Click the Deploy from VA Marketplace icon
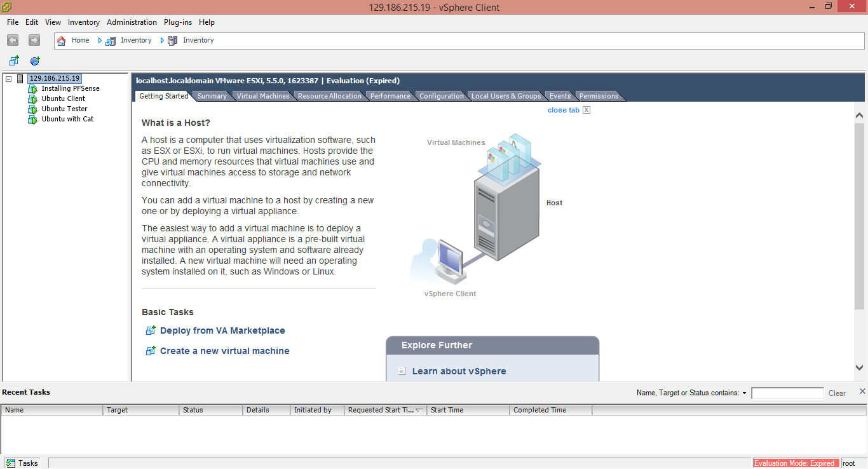This screenshot has height=469, width=868. 151,330
